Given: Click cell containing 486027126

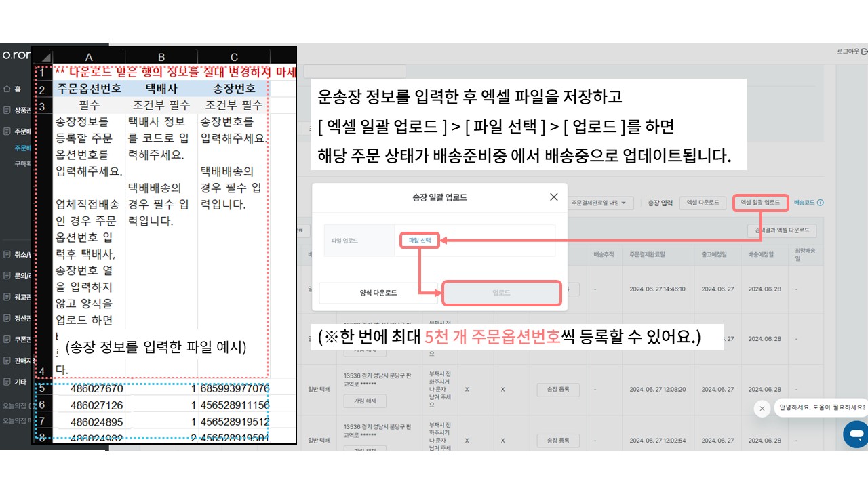Looking at the screenshot, I should coord(89,405).
